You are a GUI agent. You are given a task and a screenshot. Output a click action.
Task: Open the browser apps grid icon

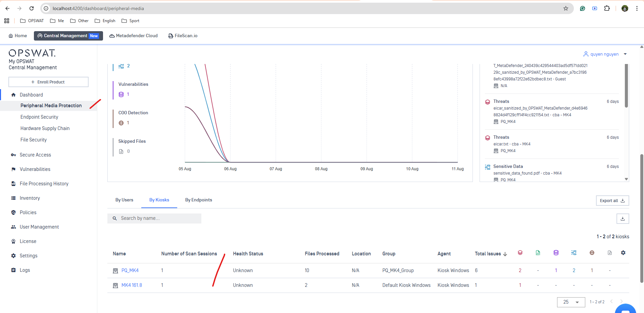tap(7, 21)
